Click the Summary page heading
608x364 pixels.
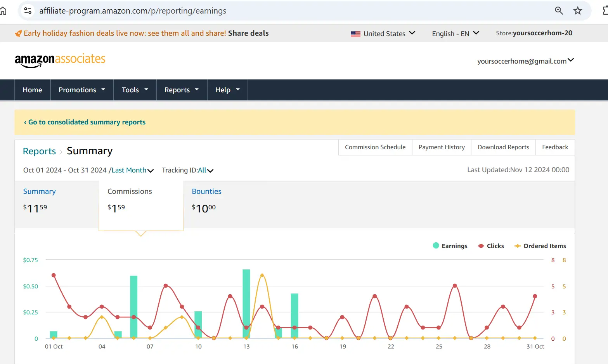[90, 151]
